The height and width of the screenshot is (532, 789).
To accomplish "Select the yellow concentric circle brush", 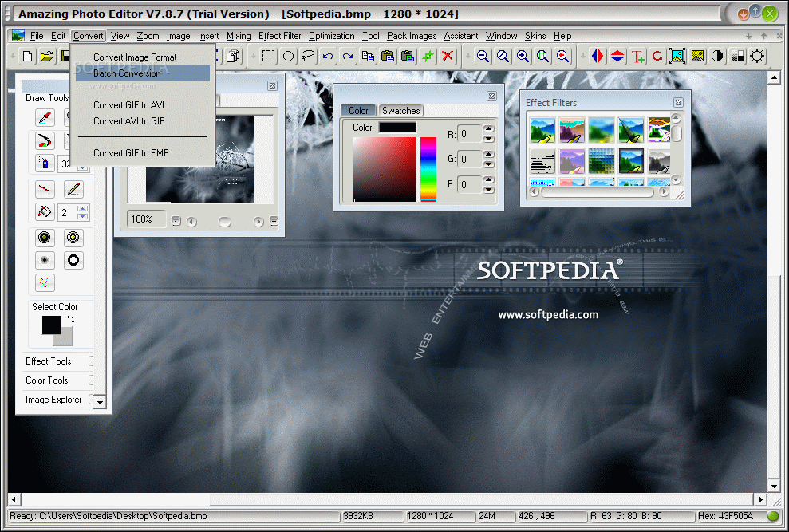I will point(73,238).
